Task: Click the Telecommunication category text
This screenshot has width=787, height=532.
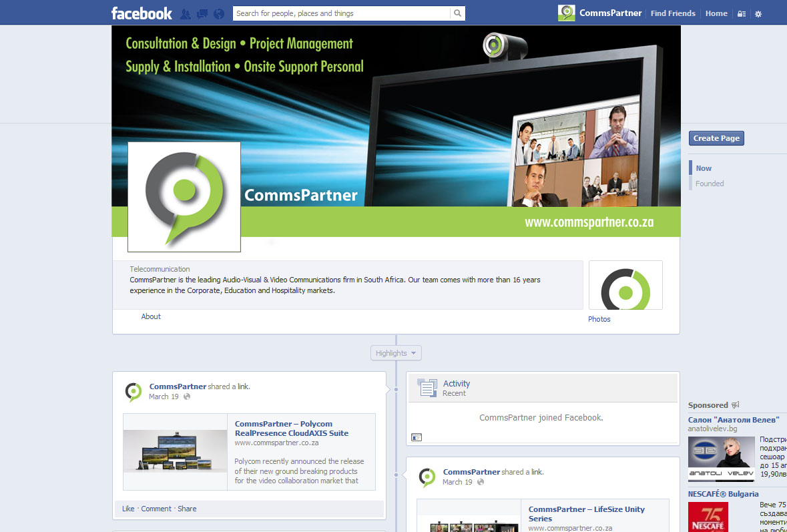Action: point(160,269)
